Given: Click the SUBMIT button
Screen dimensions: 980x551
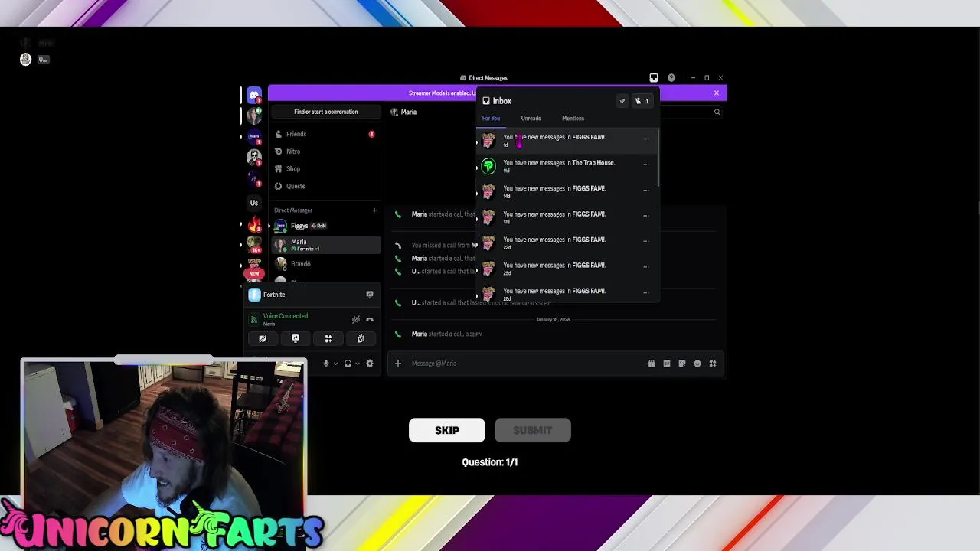Looking at the screenshot, I should coord(533,430).
